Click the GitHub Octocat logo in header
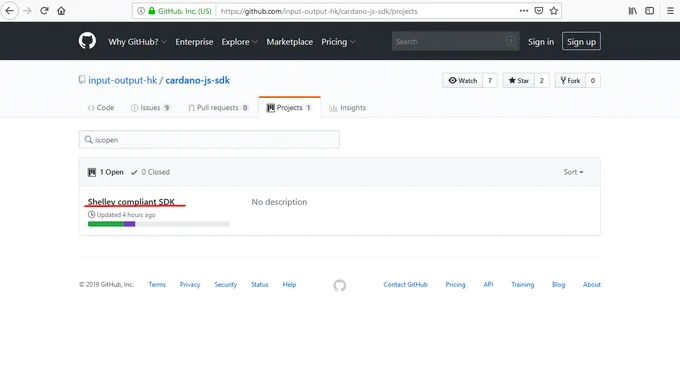The height and width of the screenshot is (391, 680). [x=87, y=41]
